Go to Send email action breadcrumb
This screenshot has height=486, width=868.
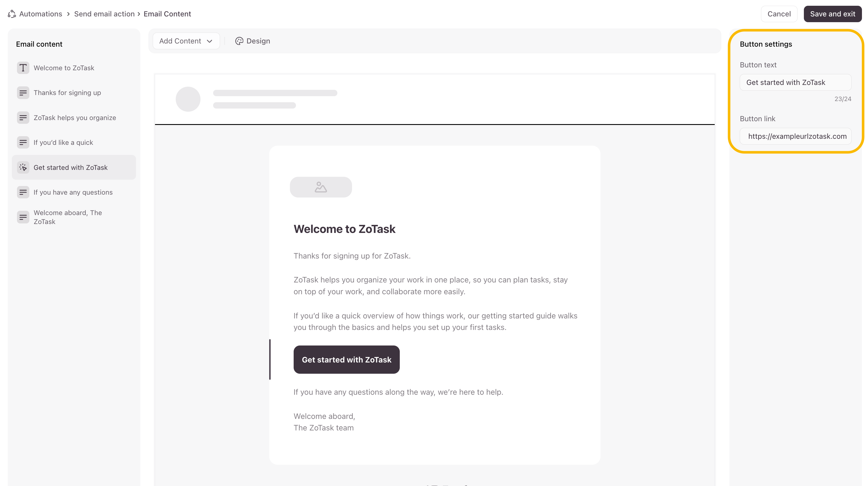pos(104,14)
